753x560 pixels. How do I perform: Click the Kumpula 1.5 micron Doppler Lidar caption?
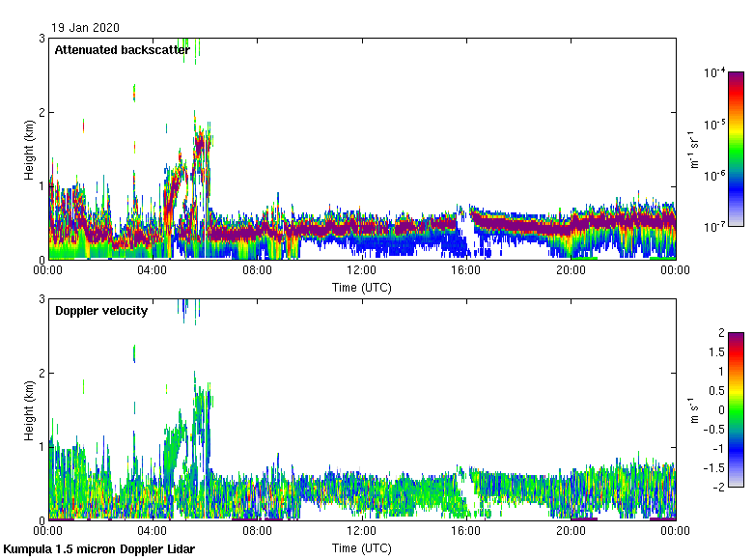pos(99,549)
